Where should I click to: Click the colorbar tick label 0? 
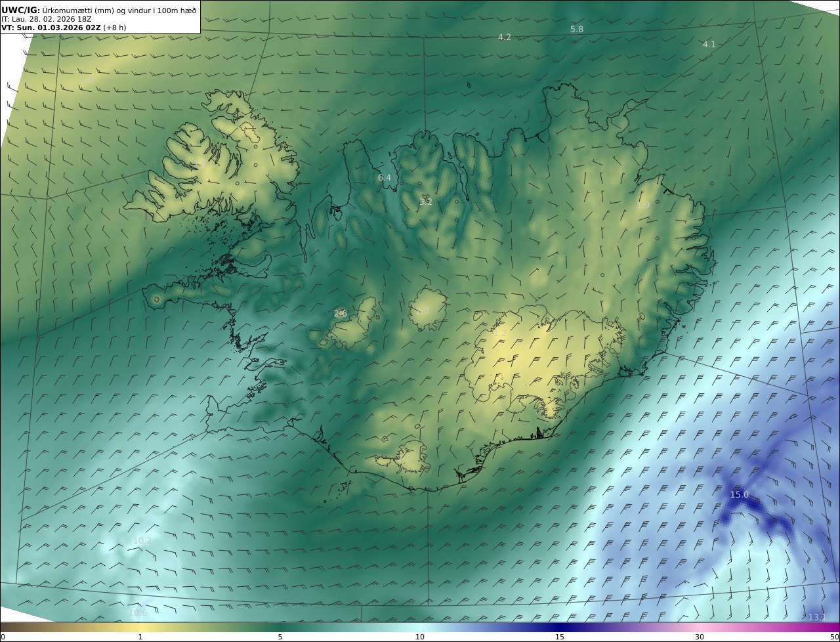[x=2, y=637]
